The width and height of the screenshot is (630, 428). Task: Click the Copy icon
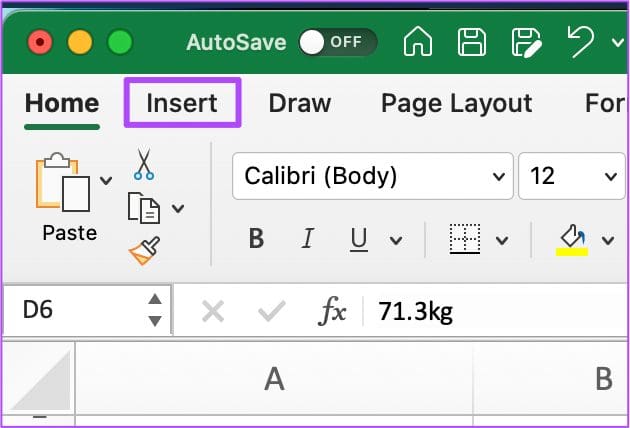pos(144,208)
